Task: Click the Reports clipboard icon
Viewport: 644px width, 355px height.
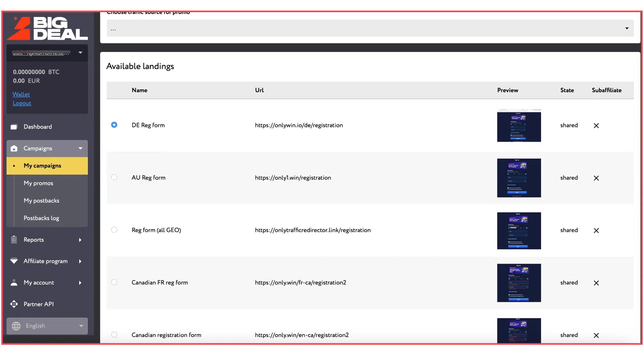Action: pyautogui.click(x=14, y=240)
